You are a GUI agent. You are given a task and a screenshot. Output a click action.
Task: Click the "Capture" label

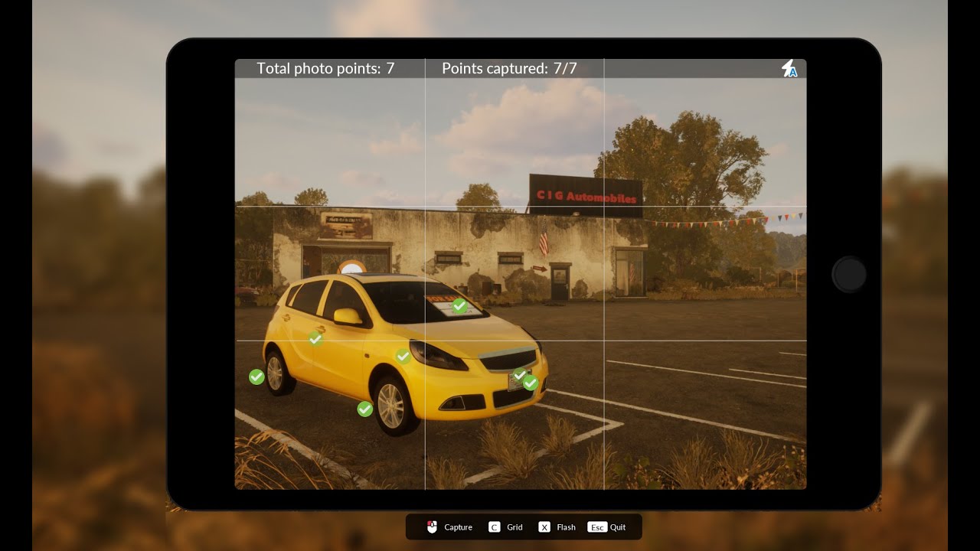[458, 527]
